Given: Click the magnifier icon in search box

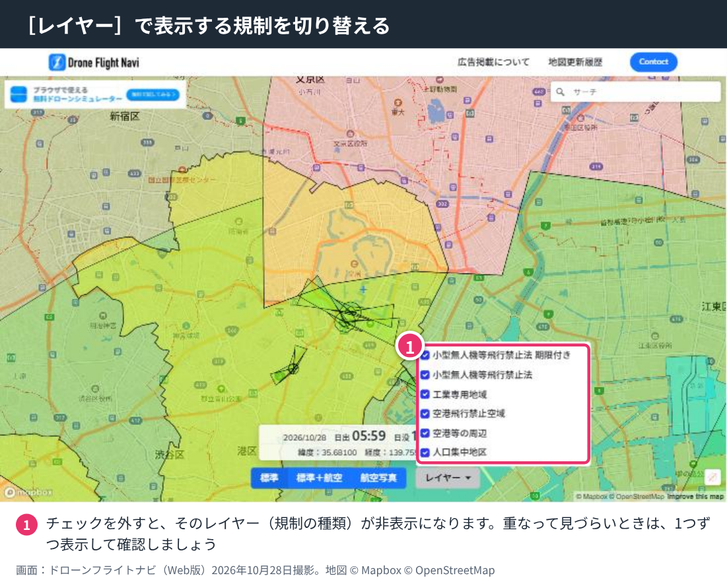Looking at the screenshot, I should (x=560, y=92).
